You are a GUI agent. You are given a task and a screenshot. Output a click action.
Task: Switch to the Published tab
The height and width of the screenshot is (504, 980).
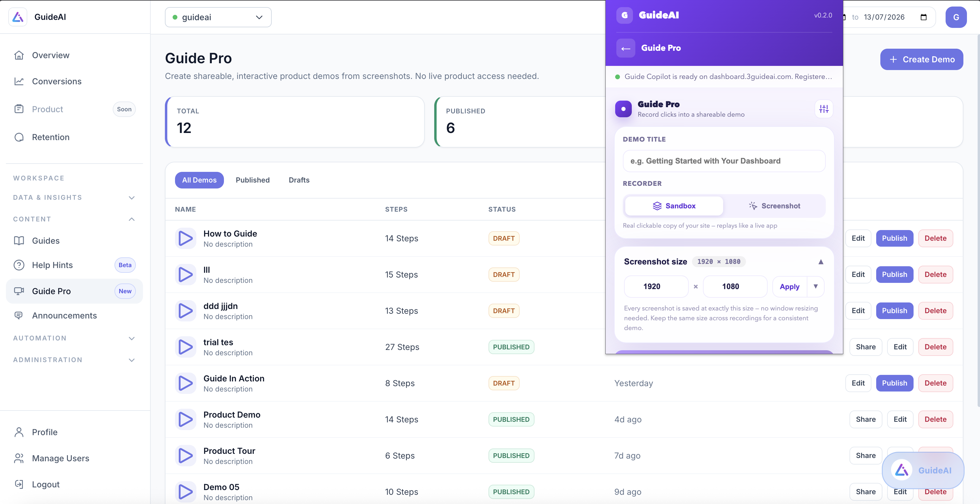click(x=253, y=180)
